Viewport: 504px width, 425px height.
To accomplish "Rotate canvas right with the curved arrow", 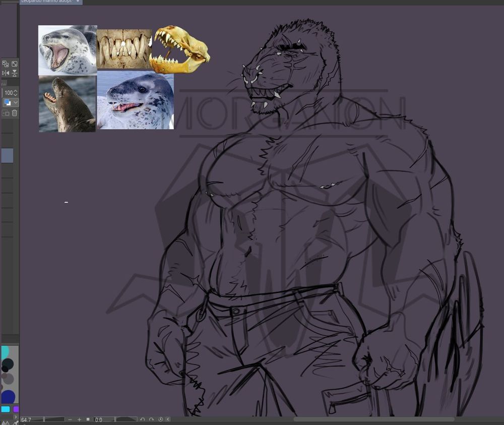I will [151, 419].
